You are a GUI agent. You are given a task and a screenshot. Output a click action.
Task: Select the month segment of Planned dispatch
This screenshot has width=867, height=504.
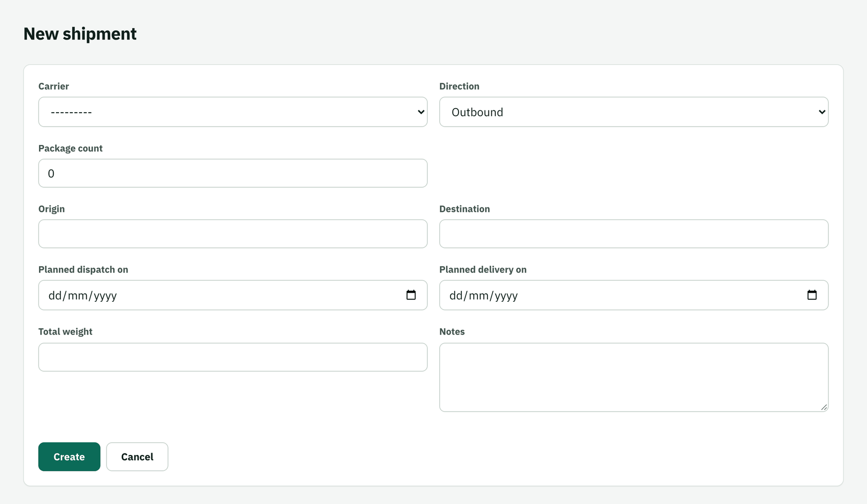tap(78, 296)
